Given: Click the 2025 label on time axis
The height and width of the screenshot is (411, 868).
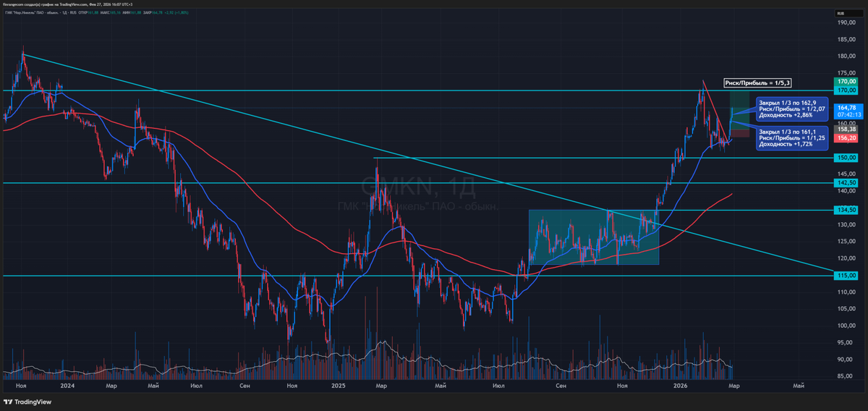Looking at the screenshot, I should click(x=340, y=387).
